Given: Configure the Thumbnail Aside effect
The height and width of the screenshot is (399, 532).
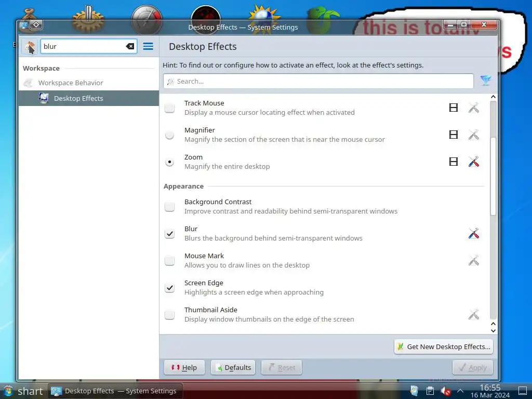Looking at the screenshot, I should pos(474,314).
